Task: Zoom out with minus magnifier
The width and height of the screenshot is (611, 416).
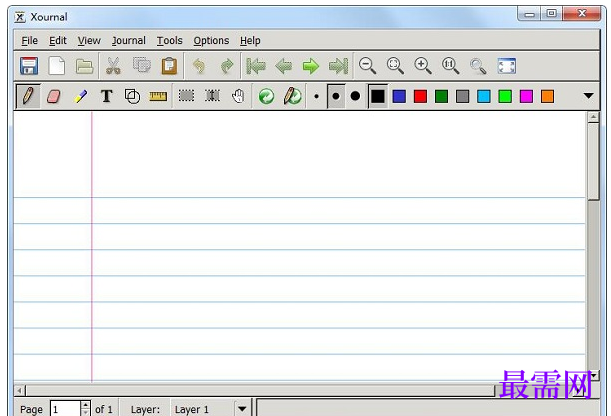Action: [367, 65]
